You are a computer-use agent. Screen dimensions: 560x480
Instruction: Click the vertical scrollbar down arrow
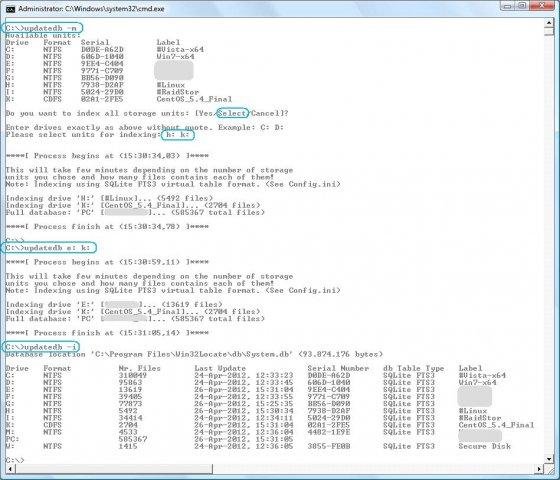pos(549,459)
